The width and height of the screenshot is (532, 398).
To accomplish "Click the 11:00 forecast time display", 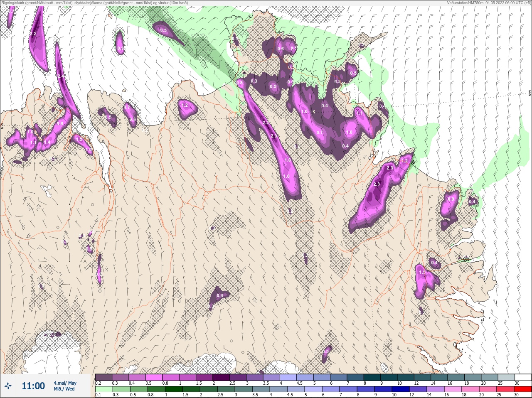I will click(33, 386).
